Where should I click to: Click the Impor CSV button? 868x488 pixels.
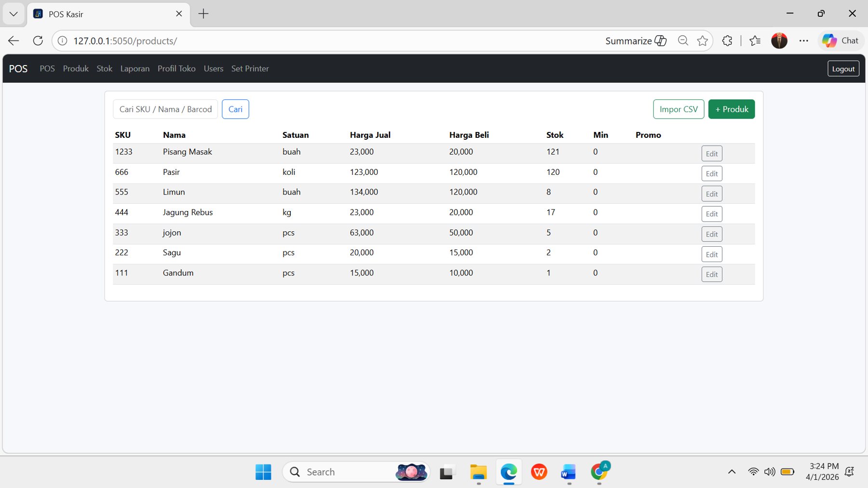(x=678, y=109)
